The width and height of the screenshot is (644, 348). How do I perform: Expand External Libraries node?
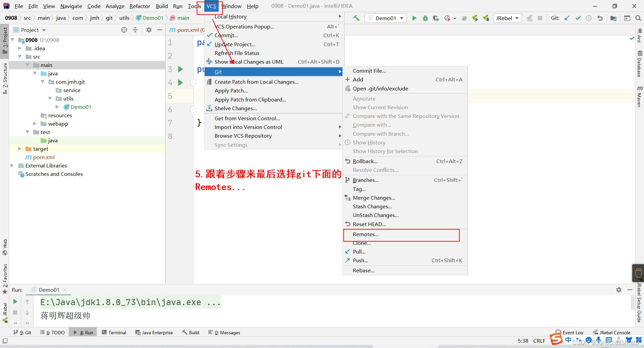(x=12, y=165)
